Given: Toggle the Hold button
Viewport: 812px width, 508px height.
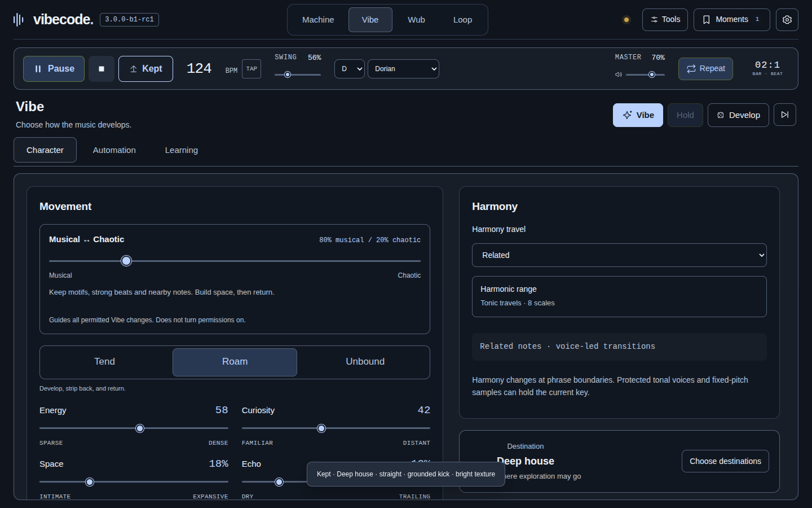Looking at the screenshot, I should (685, 115).
